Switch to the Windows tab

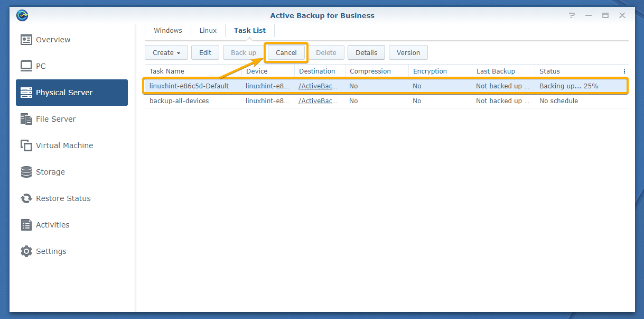[168, 31]
